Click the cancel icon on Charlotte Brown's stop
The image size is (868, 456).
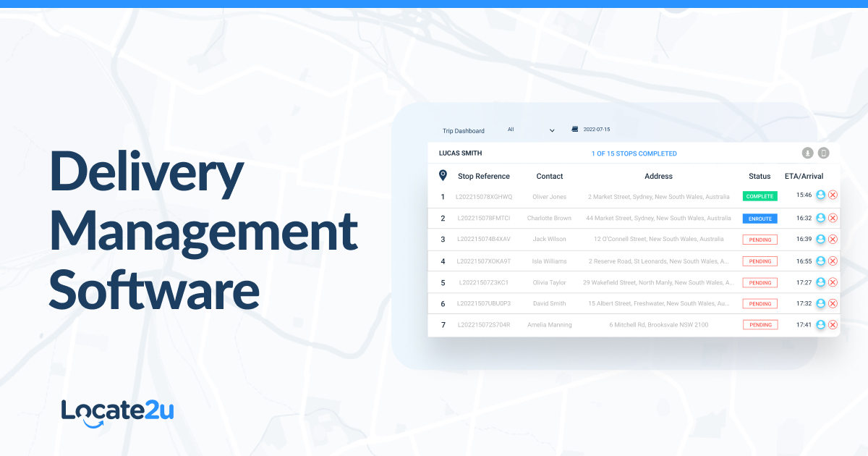point(833,217)
